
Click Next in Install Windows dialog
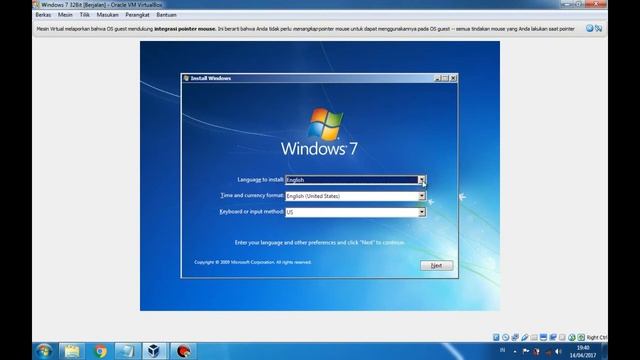point(436,265)
